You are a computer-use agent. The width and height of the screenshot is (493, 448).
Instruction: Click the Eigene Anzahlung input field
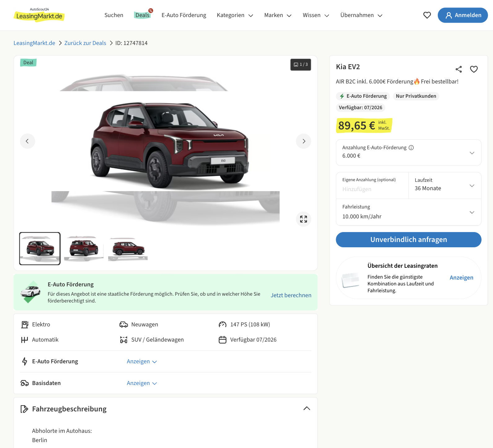coord(372,189)
